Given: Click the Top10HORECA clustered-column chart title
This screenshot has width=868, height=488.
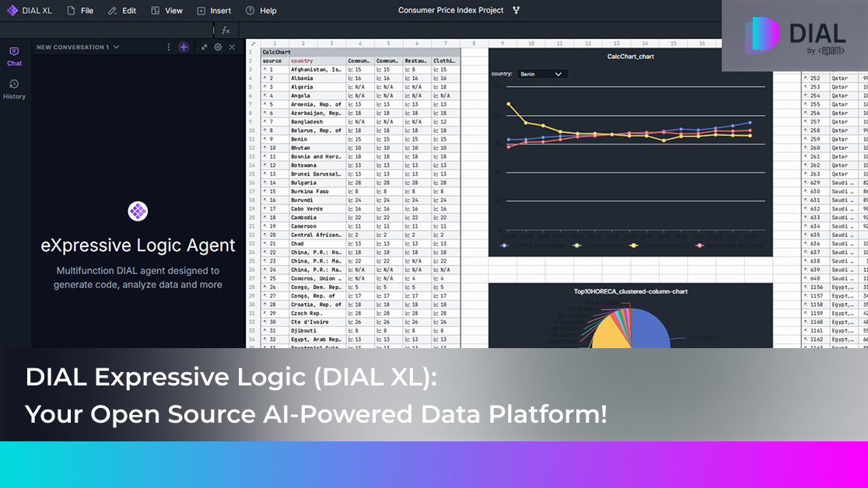Looking at the screenshot, I should click(631, 291).
